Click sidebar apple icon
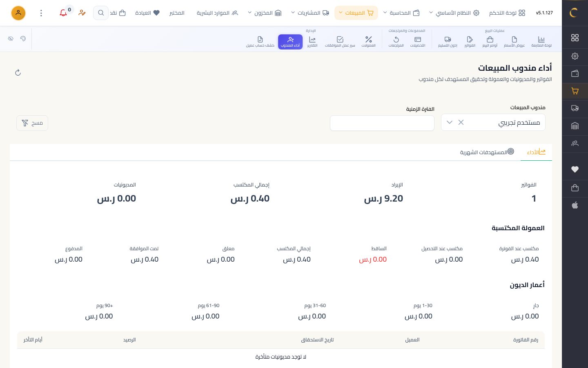 575,205
